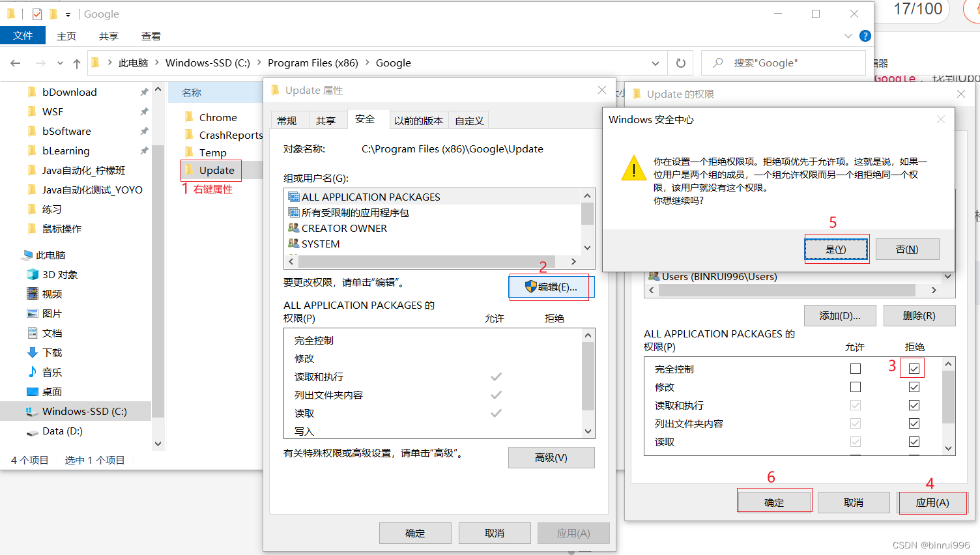980x555 pixels.
Task: Select the CrashReports folder icon
Action: coord(189,135)
